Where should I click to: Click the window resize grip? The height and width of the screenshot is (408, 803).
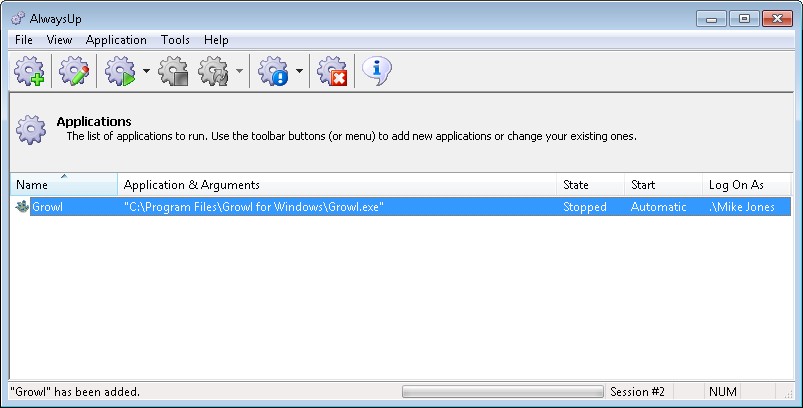pyautogui.click(x=788, y=393)
